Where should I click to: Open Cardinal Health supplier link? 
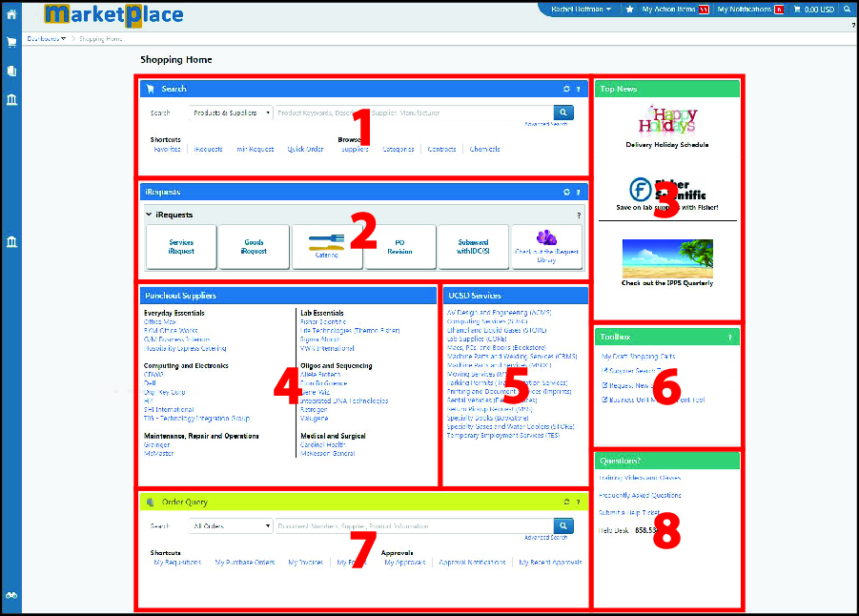[323, 444]
